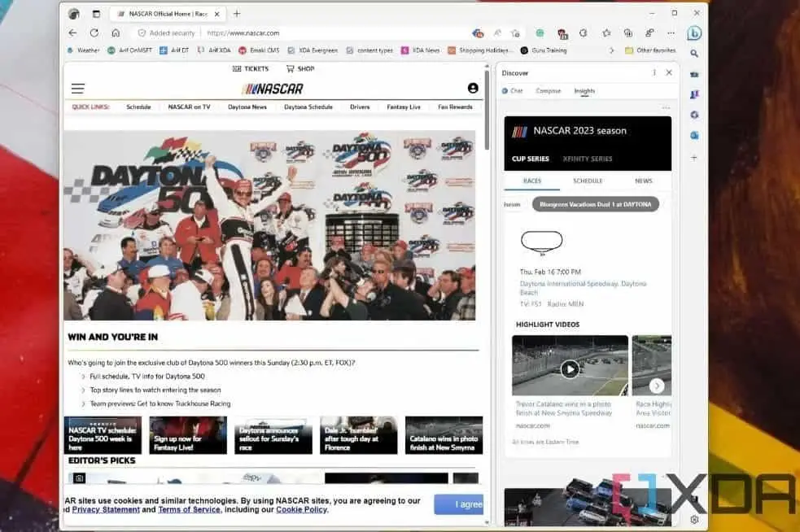The width and height of the screenshot is (800, 532).
Task: Open the Favorites list in toolbar
Action: (606, 33)
